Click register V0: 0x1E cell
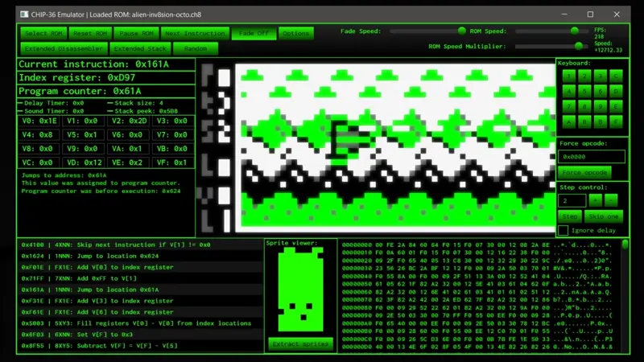Screen dimensions: 644x362 click(39, 121)
